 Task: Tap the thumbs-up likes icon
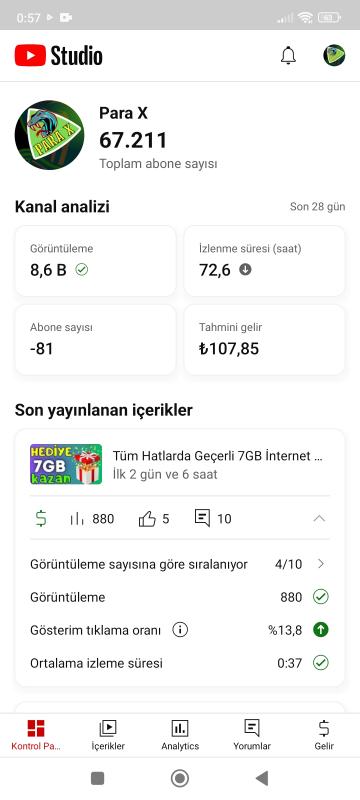pyautogui.click(x=147, y=519)
